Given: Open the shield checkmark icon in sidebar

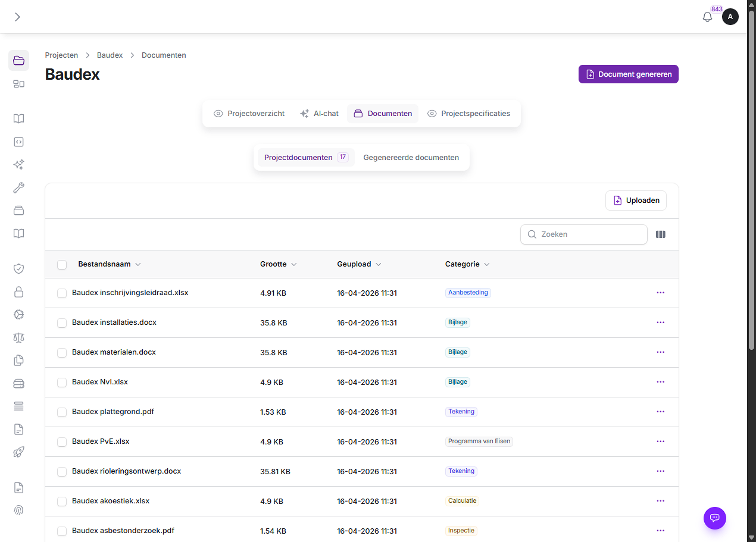Looking at the screenshot, I should [18, 268].
